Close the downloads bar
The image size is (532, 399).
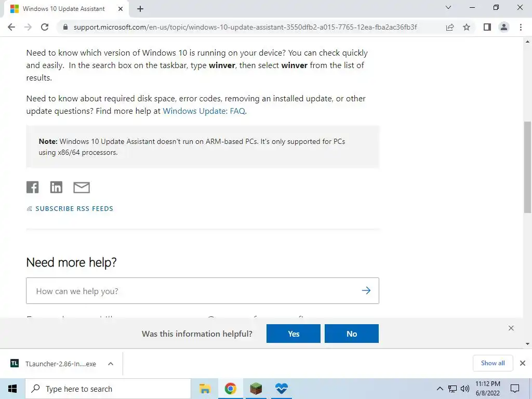(523, 363)
